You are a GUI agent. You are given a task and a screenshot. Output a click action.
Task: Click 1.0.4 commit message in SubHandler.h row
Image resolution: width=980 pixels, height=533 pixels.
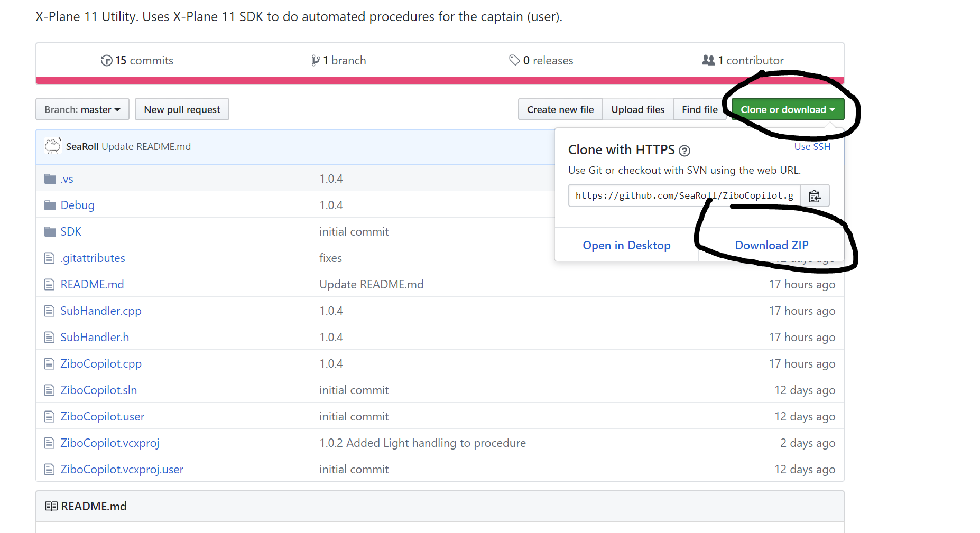click(331, 337)
